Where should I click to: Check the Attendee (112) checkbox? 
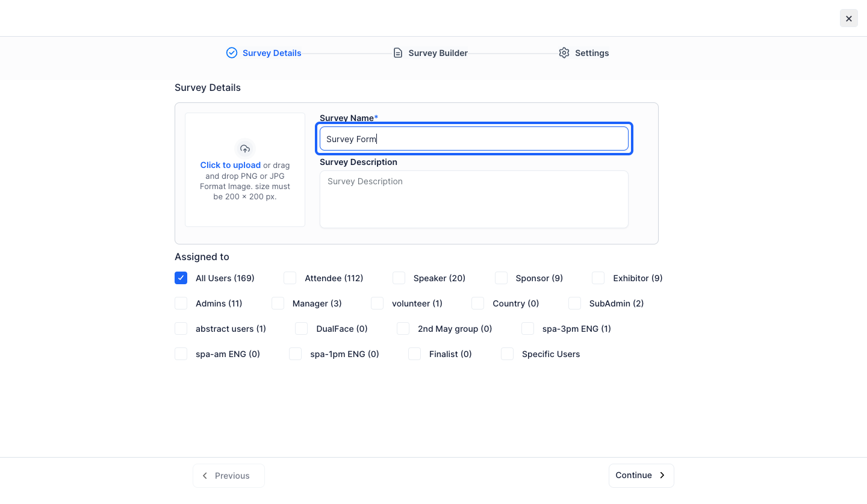[x=290, y=278]
